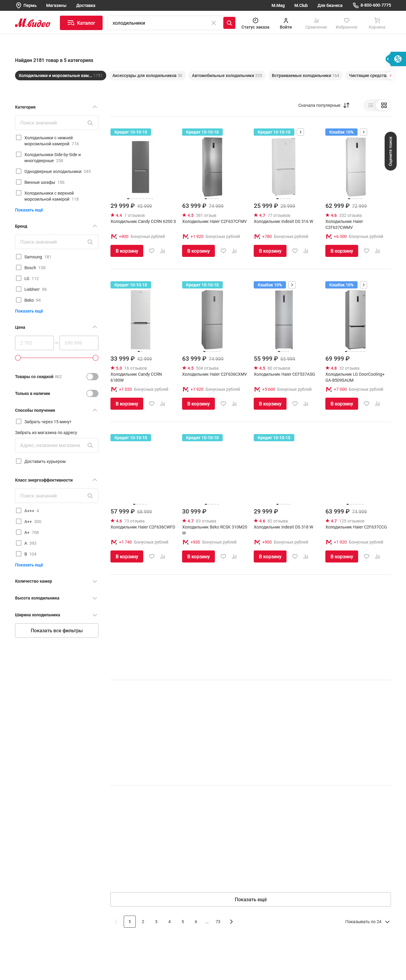Image resolution: width=406 pixels, height=980 pixels.
Task: Click the minimum price field 2 795
Action: pyautogui.click(x=34, y=343)
